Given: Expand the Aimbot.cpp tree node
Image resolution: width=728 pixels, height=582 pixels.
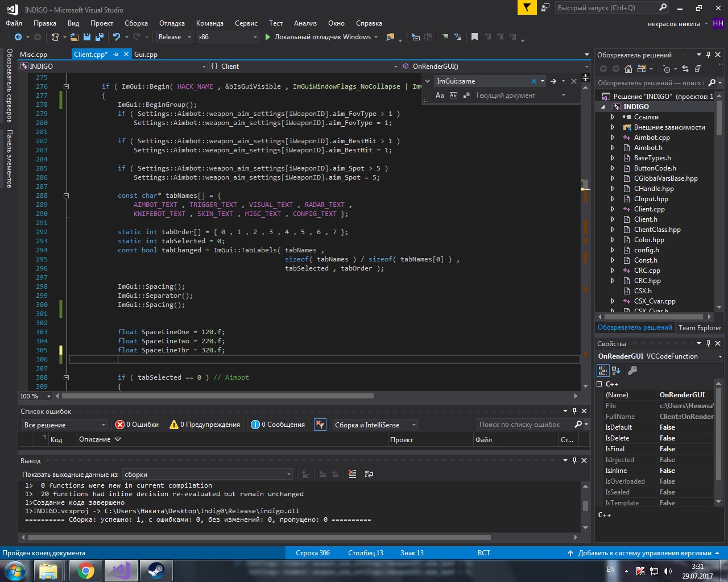Looking at the screenshot, I should [613, 138].
